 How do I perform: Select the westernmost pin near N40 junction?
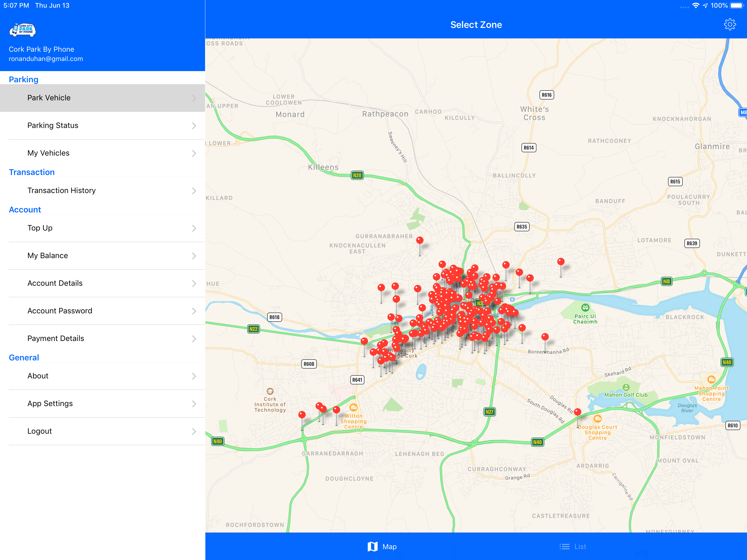[x=302, y=415]
